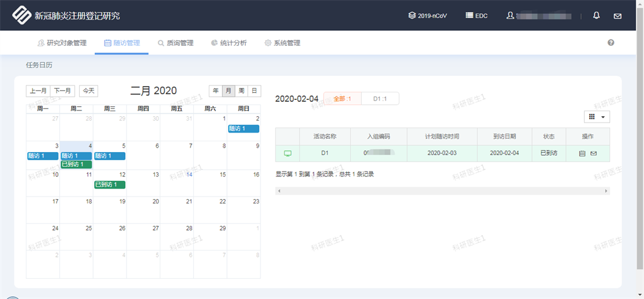The width and height of the screenshot is (644, 299).
Task: Click the 下一月 button
Action: [62, 91]
